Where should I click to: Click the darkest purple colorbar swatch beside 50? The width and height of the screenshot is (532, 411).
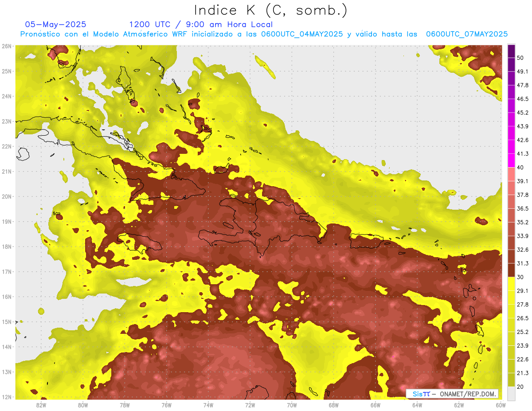click(x=511, y=51)
